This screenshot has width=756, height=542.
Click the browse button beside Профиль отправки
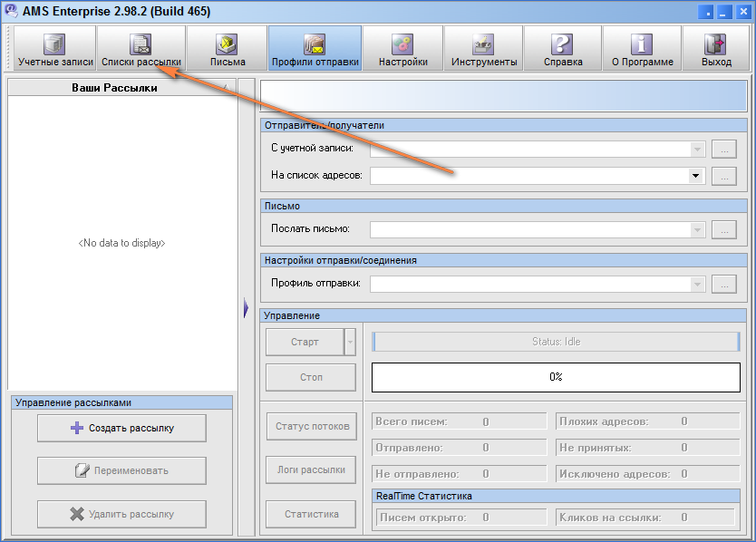click(x=724, y=284)
